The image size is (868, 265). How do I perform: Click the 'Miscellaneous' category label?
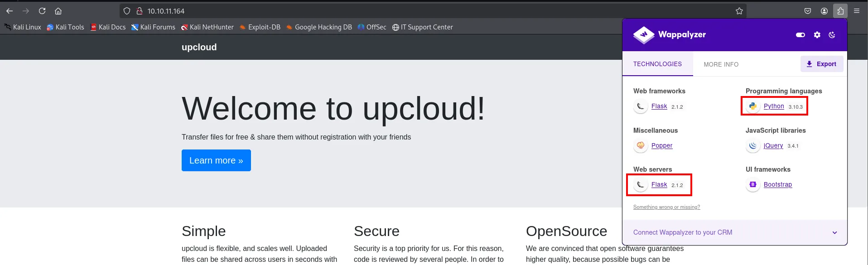(656, 130)
